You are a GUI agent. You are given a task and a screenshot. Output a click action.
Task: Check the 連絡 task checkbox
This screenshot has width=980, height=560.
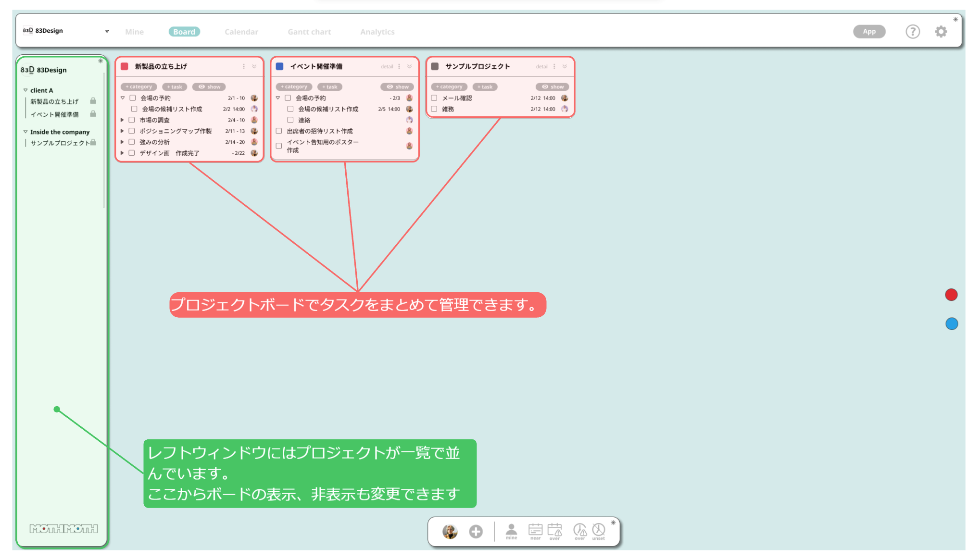[x=290, y=120]
